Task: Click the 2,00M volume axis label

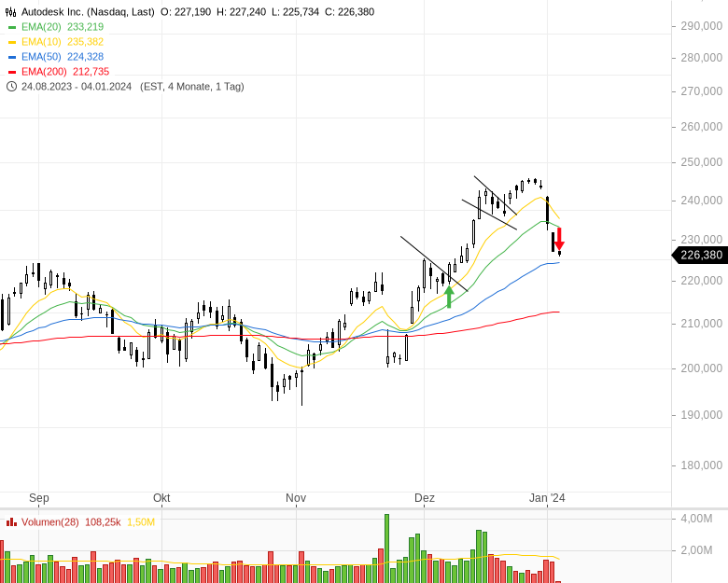Action: click(696, 550)
